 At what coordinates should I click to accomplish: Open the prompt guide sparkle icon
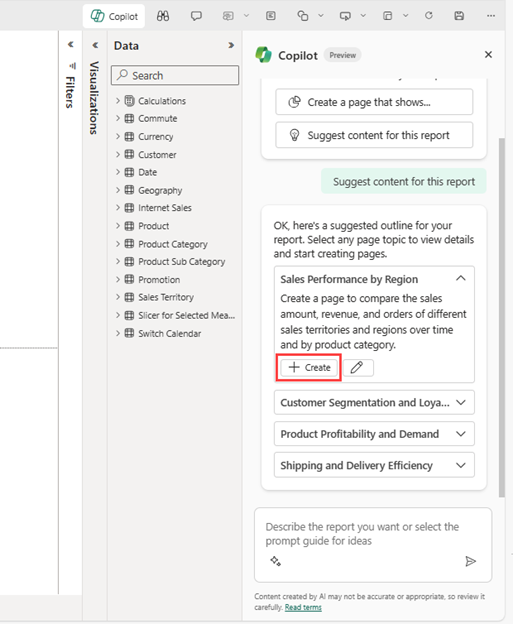275,561
